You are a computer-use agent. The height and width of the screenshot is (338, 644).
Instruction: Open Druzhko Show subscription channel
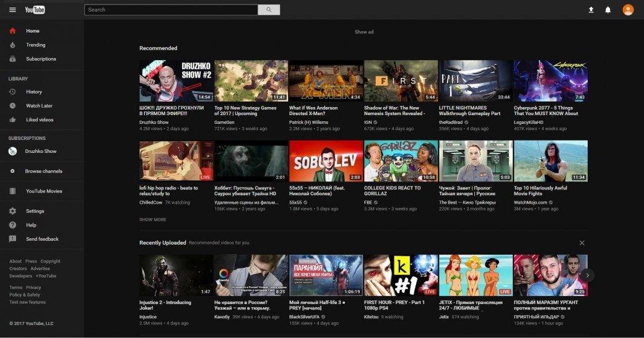(40, 151)
